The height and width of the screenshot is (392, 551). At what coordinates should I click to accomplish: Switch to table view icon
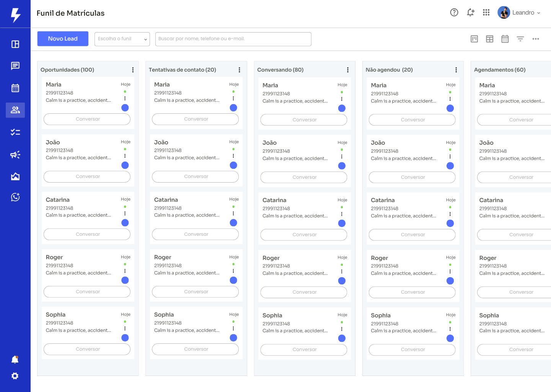490,39
